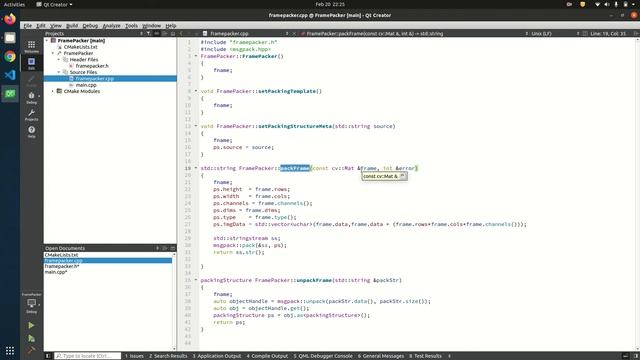
Task: Open the Edit menu
Action: tap(41, 26)
